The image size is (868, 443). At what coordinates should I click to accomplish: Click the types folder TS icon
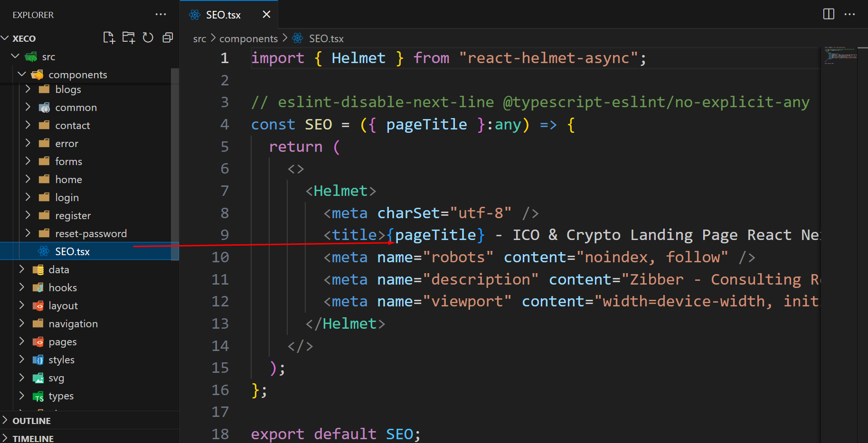point(38,396)
